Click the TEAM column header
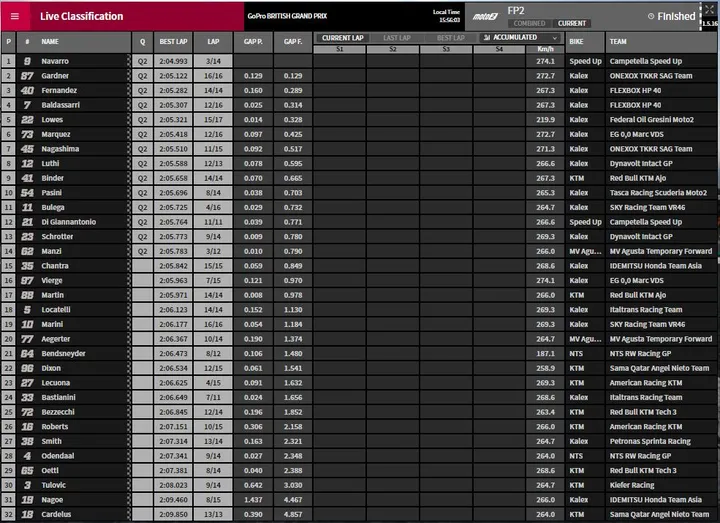This screenshot has height=523, width=720. pos(661,42)
